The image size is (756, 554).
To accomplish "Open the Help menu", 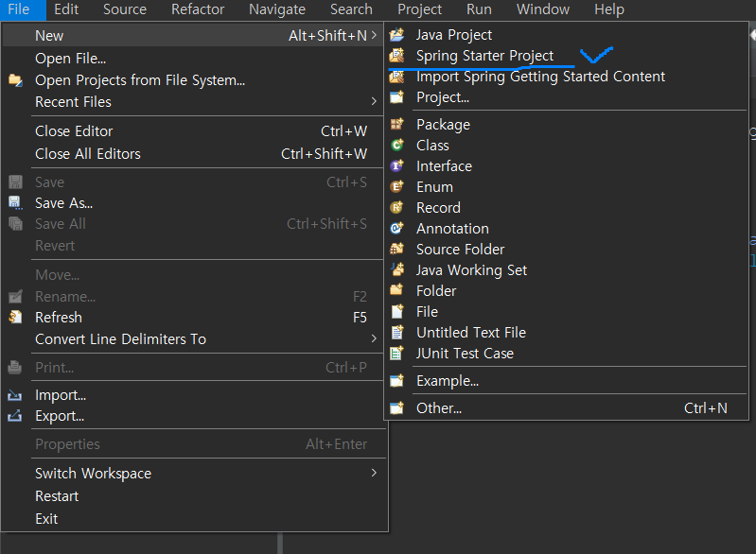I will click(609, 9).
